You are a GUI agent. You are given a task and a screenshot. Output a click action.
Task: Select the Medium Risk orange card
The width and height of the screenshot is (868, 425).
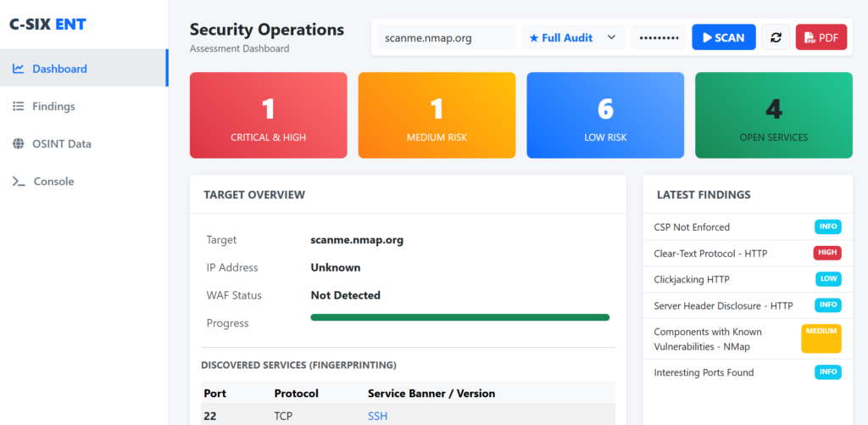437,115
